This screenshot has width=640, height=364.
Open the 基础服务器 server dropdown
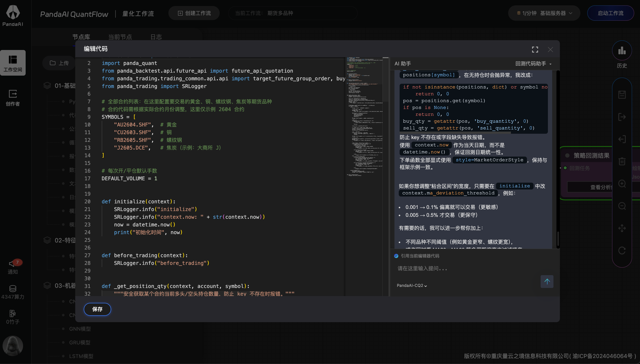coord(556,13)
